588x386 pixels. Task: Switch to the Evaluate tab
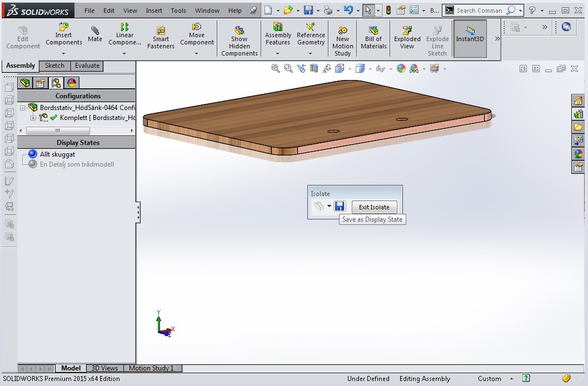coord(87,66)
